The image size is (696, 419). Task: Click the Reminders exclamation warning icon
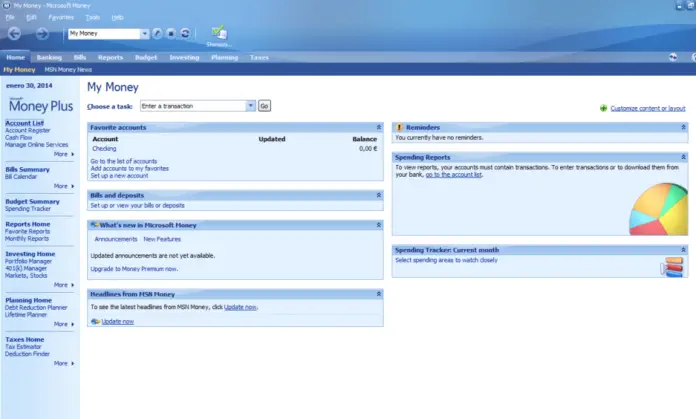coord(399,127)
